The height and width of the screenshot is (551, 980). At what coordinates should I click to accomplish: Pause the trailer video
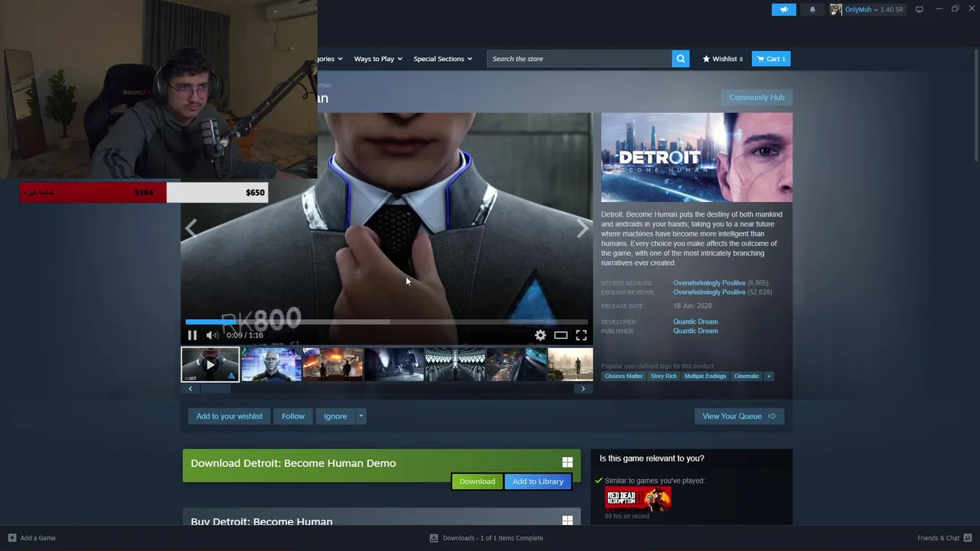(x=192, y=335)
